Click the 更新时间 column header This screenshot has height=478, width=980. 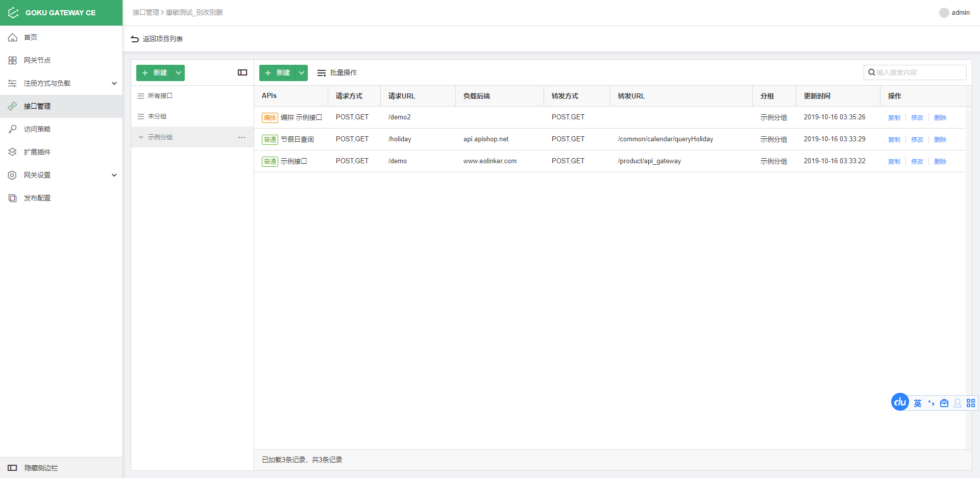(x=817, y=96)
